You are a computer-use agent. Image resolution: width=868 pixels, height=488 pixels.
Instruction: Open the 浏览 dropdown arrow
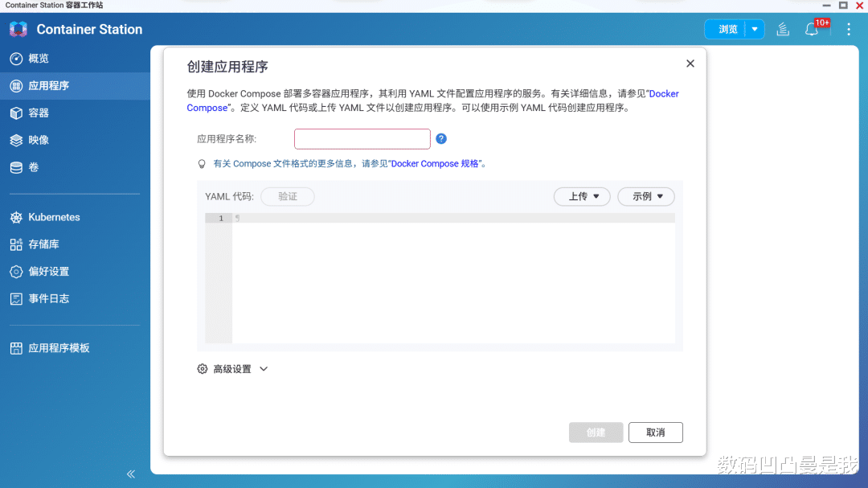pyautogui.click(x=755, y=30)
